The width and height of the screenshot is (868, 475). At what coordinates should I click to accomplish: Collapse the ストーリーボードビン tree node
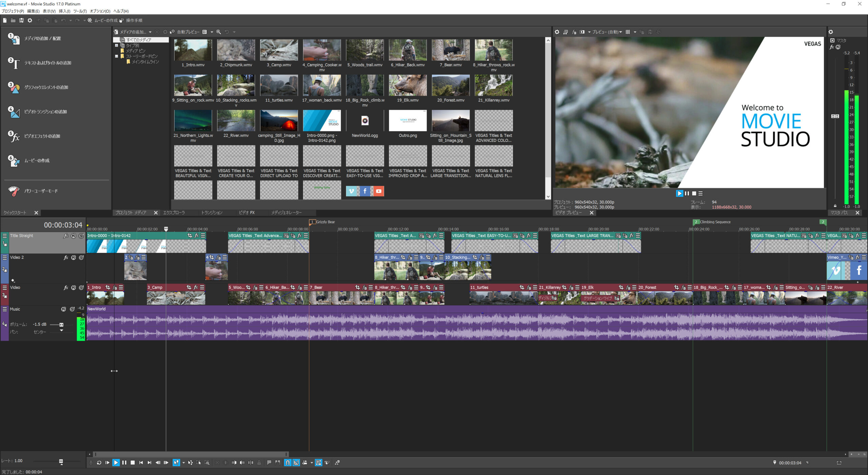pyautogui.click(x=116, y=56)
